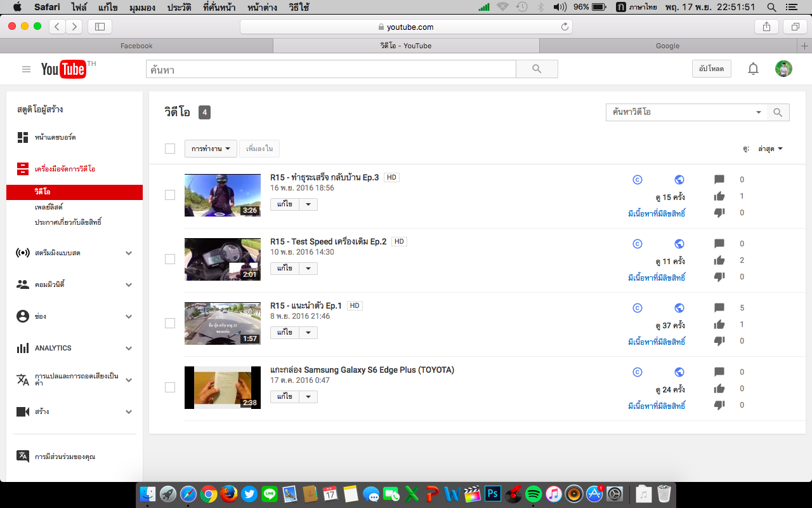The height and width of the screenshot is (508, 812).
Task: Open the ประวัติ menu in the menu bar
Action: click(x=180, y=7)
